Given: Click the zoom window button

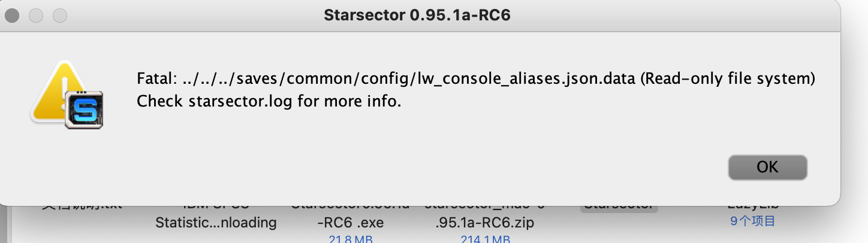Looking at the screenshot, I should point(59,15).
